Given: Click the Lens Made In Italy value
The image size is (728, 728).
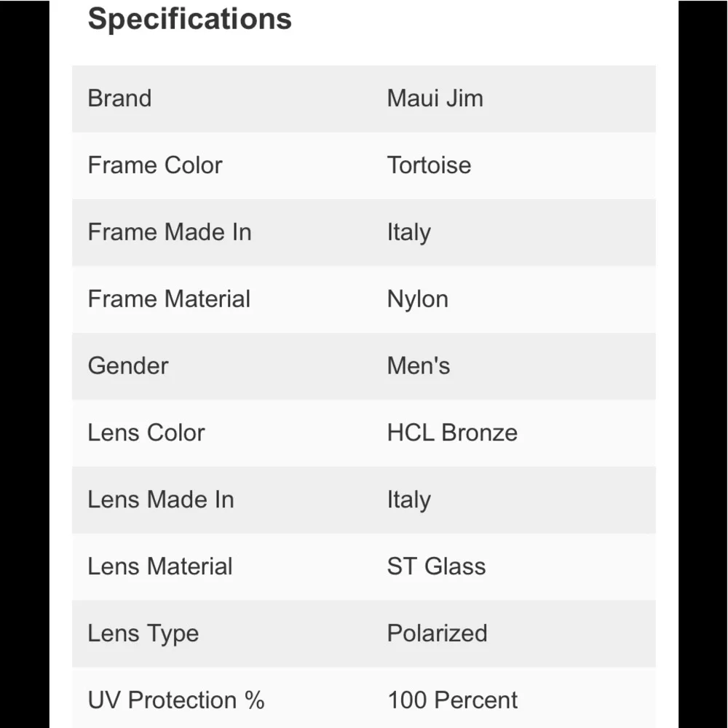Looking at the screenshot, I should tap(409, 501).
